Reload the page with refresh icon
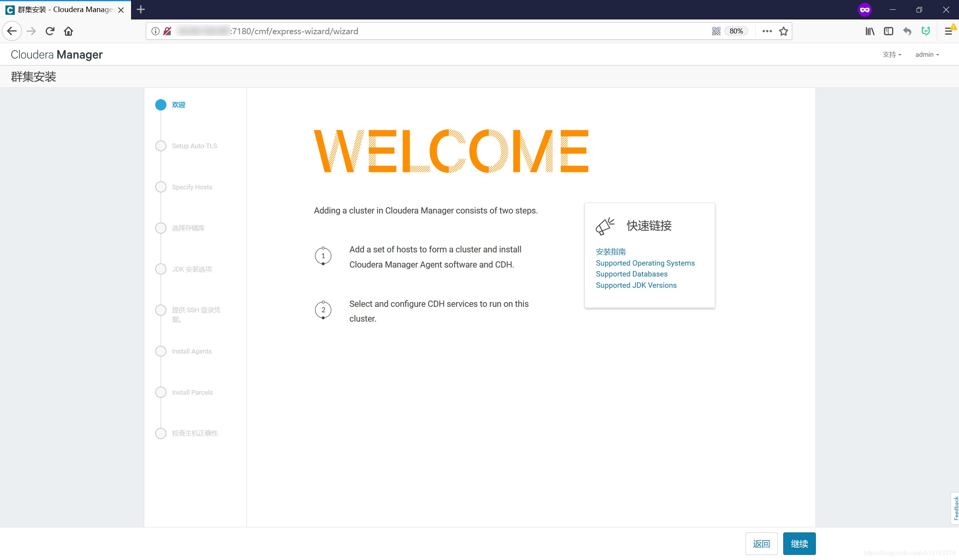 tap(50, 31)
